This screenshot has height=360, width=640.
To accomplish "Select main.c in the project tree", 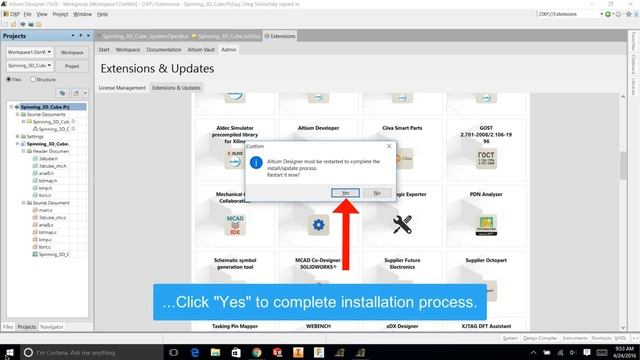I will click(x=45, y=210).
